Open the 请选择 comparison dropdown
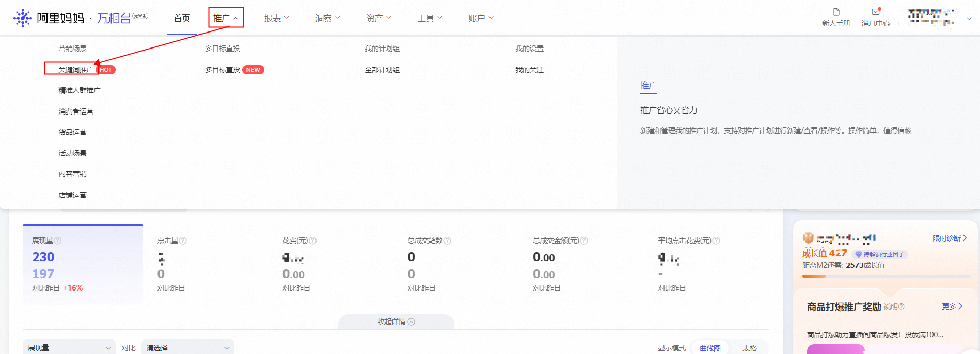Screen dimensions: 980x354 point(188,348)
